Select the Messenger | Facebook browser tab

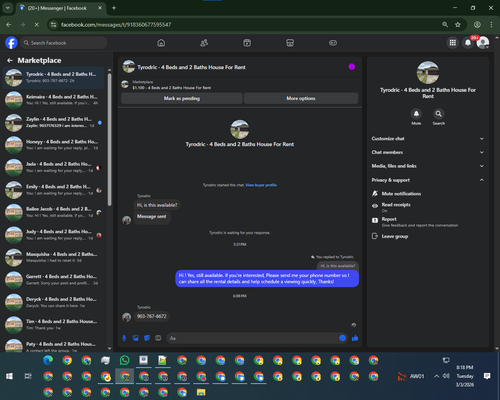[61, 8]
